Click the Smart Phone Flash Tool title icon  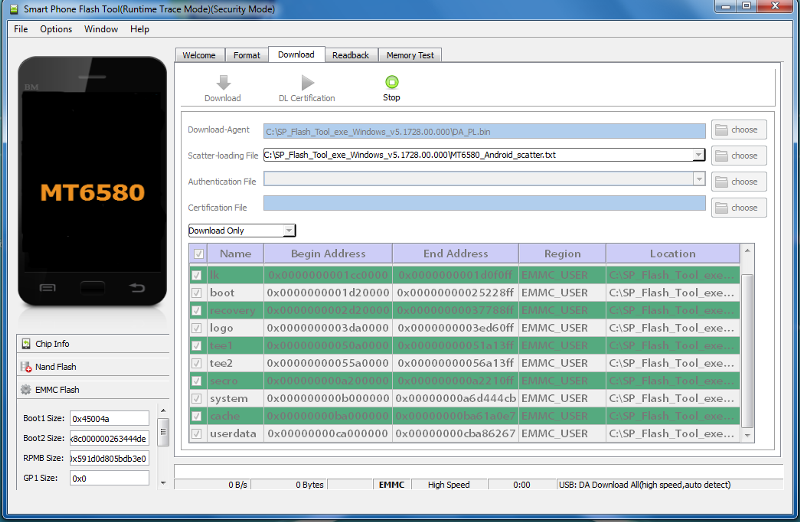[14, 9]
